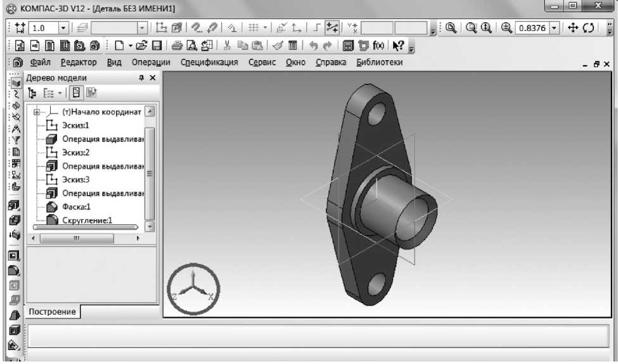This screenshot has height=364, width=618.
Task: Open the layer selector combo box
Action: click(119, 28)
